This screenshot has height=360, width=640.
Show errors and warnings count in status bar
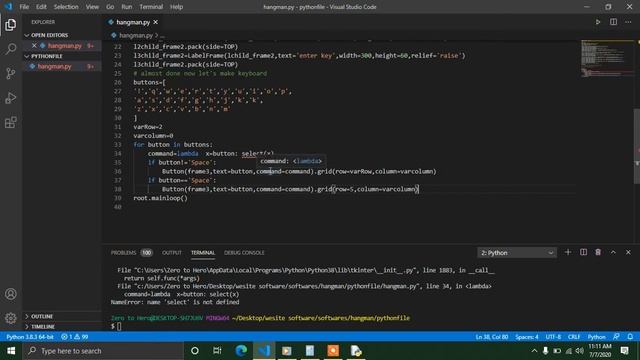pyautogui.click(x=75, y=337)
